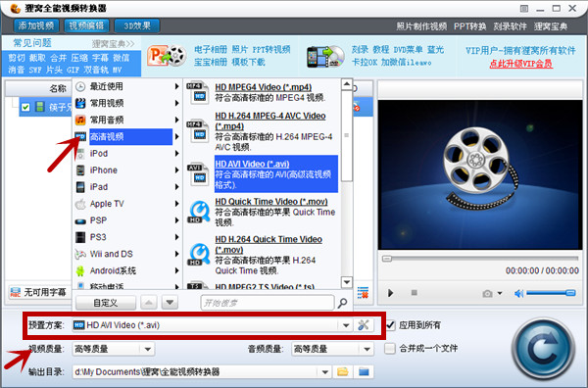
Task: Choose HD MPEG4 Video (*.mp4) format
Action: 263,87
